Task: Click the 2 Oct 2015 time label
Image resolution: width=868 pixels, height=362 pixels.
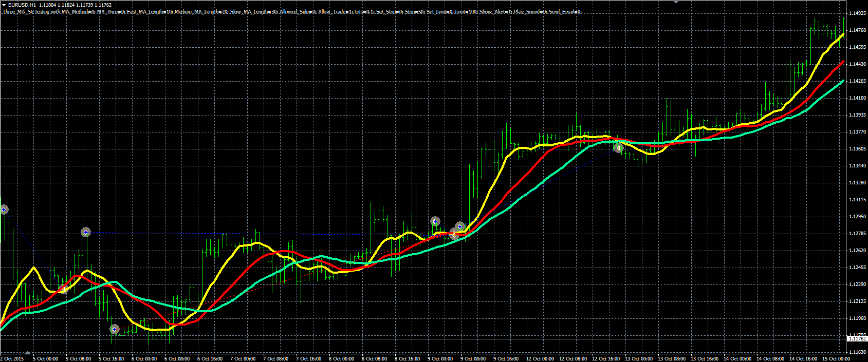Action: 12,359
